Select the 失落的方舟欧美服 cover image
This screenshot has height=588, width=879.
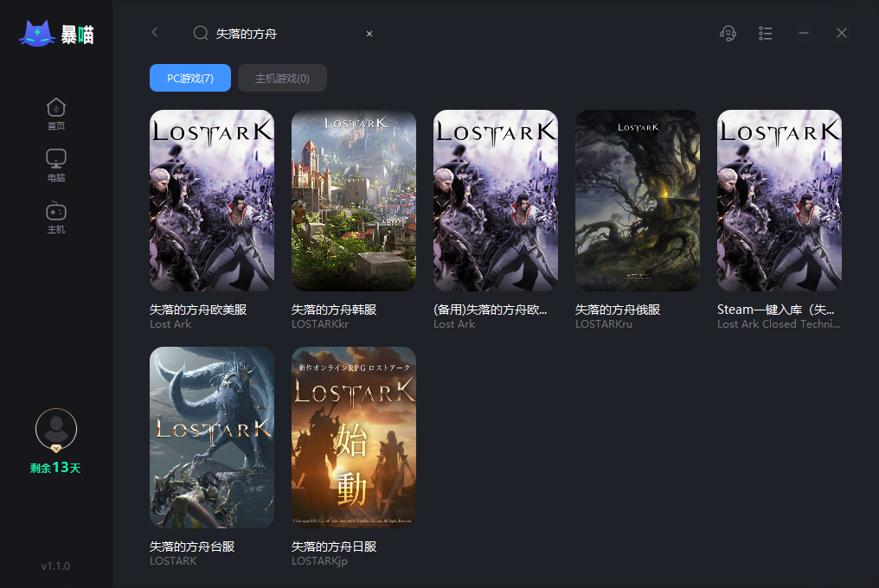tap(212, 200)
